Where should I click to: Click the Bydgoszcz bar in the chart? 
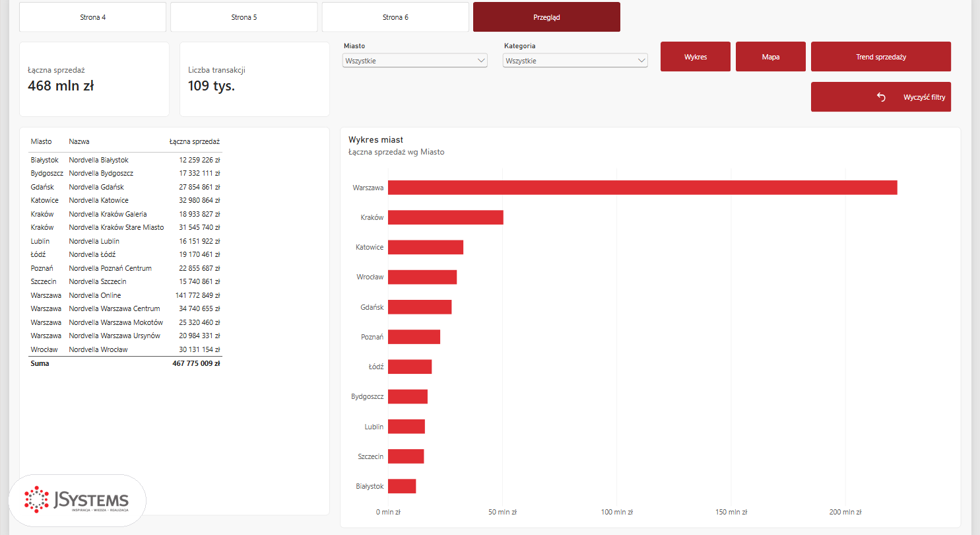click(x=408, y=396)
